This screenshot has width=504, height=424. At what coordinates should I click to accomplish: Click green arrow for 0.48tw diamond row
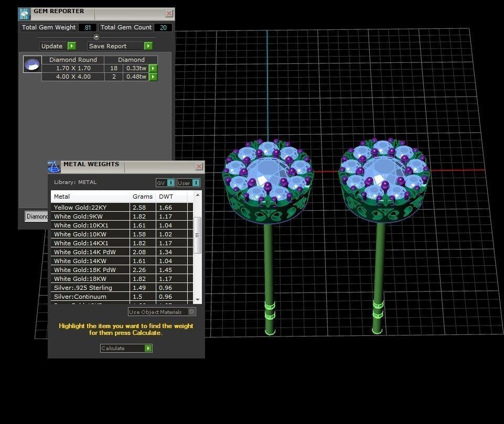(153, 77)
